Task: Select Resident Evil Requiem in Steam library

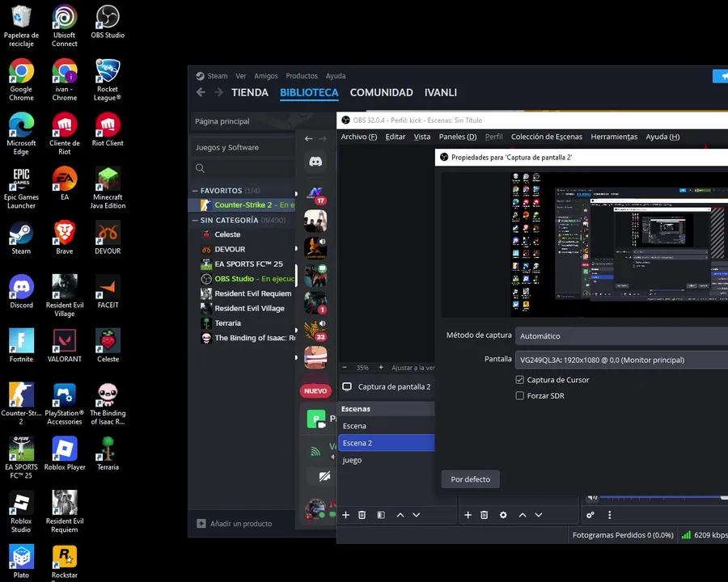Action: pyautogui.click(x=246, y=293)
